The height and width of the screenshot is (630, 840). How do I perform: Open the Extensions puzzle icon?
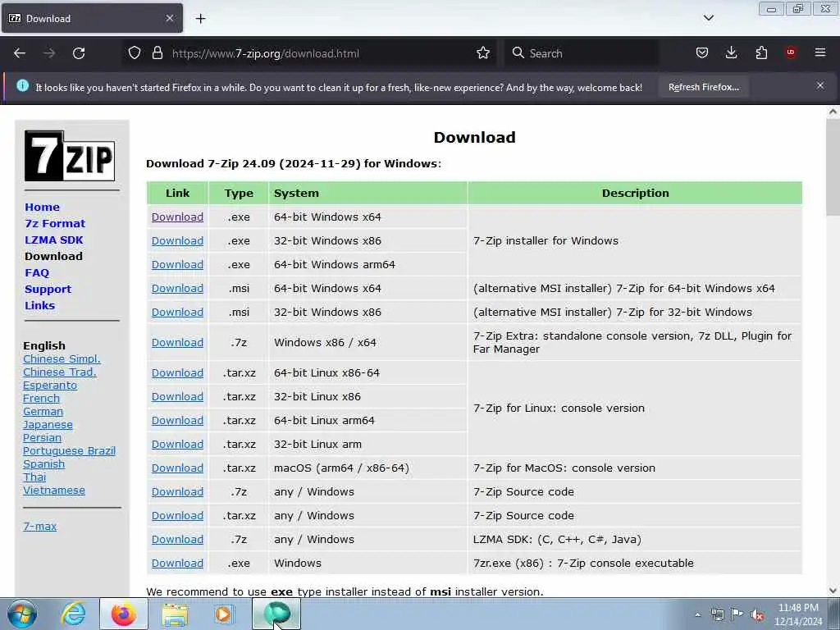coord(761,53)
